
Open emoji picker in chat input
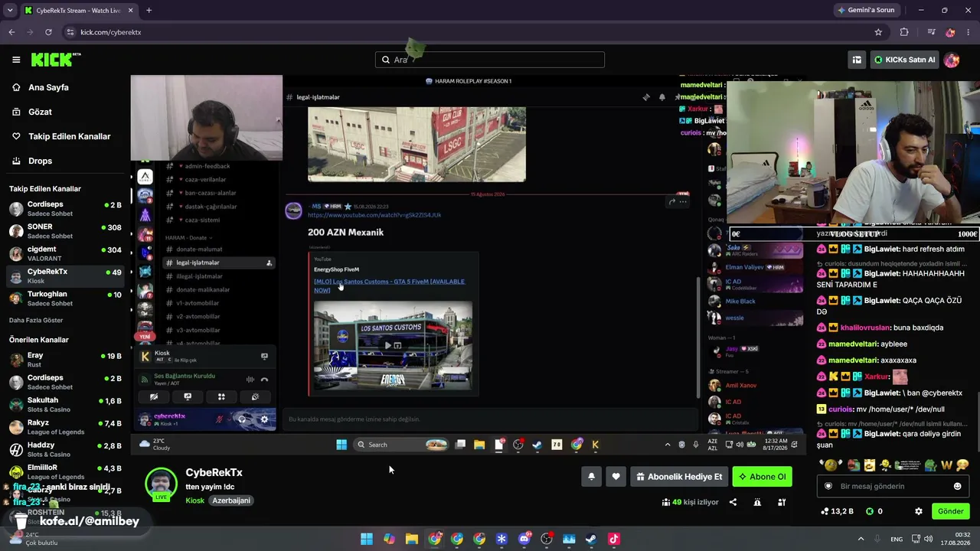click(957, 486)
